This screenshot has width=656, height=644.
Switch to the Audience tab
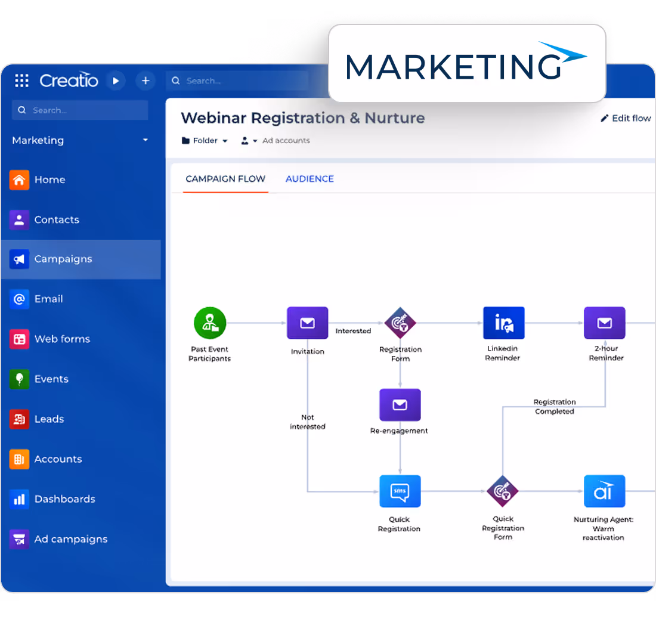(x=310, y=179)
